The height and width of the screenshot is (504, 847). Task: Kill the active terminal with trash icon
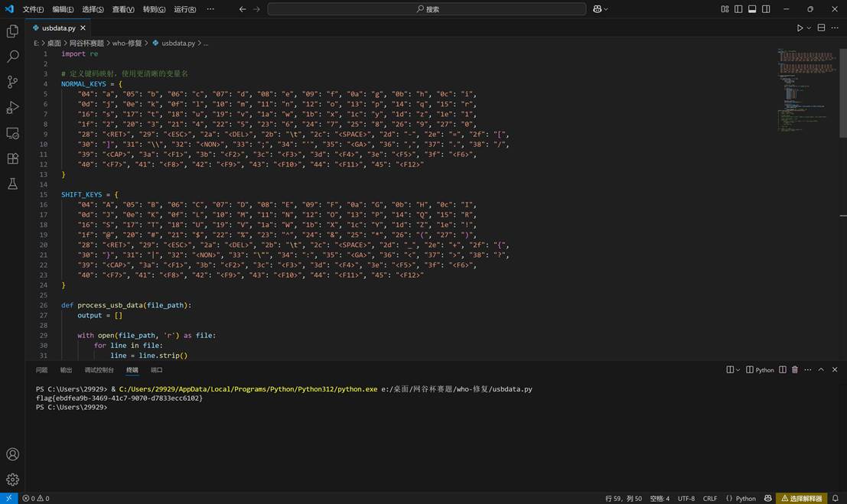794,369
